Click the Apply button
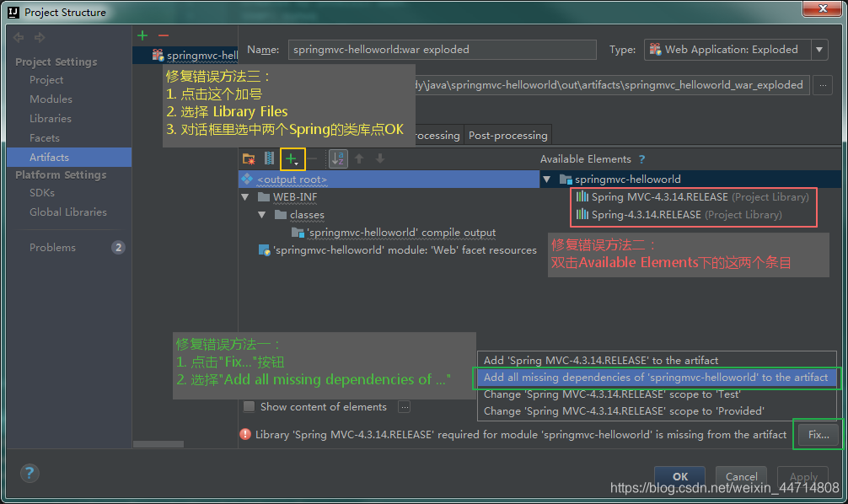Screen dimensions: 848x504 click(802, 476)
